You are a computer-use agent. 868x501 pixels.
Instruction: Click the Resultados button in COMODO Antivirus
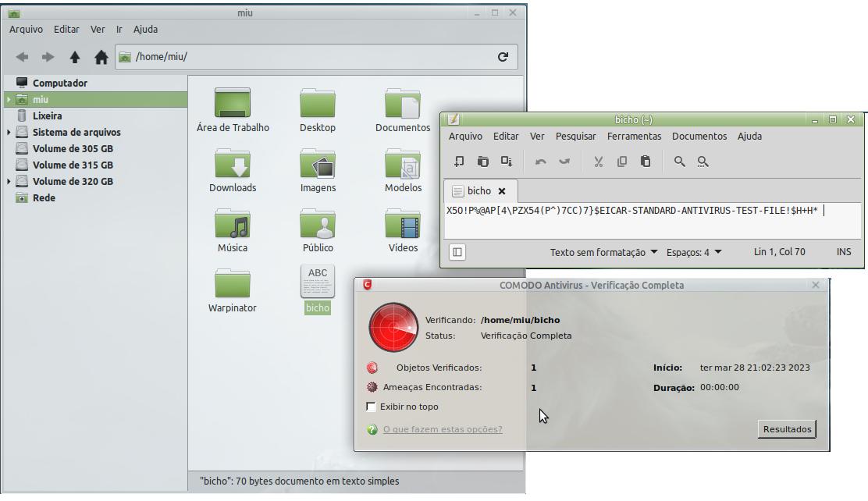787,429
